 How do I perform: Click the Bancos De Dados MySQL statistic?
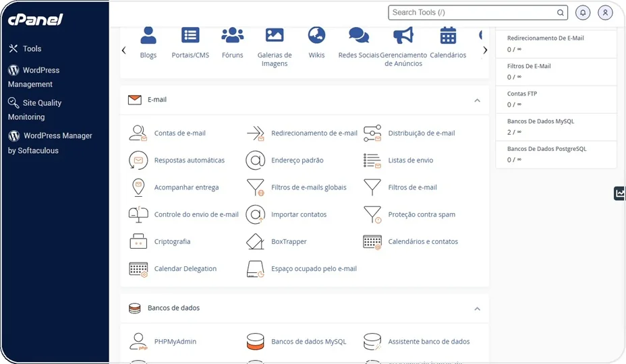pyautogui.click(x=556, y=127)
